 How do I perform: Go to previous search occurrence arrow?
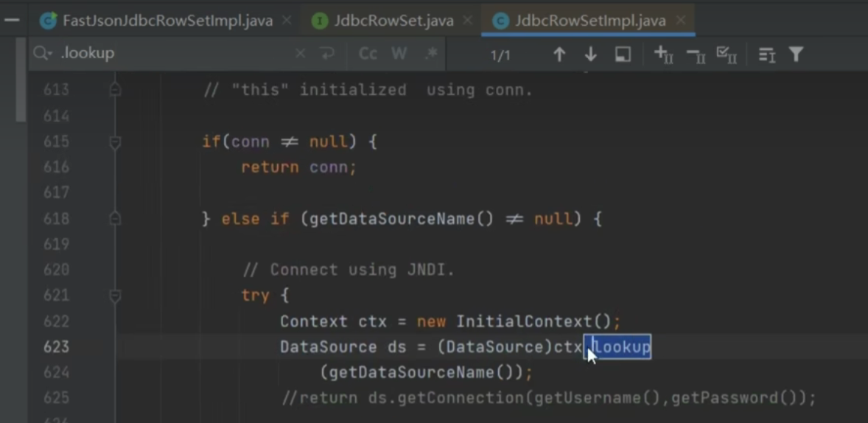[559, 55]
